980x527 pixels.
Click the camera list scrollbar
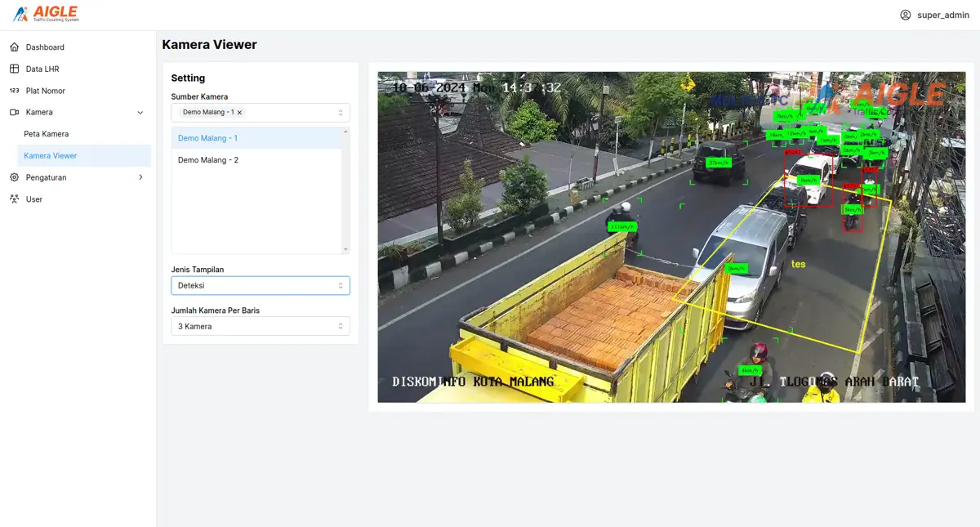pos(346,188)
